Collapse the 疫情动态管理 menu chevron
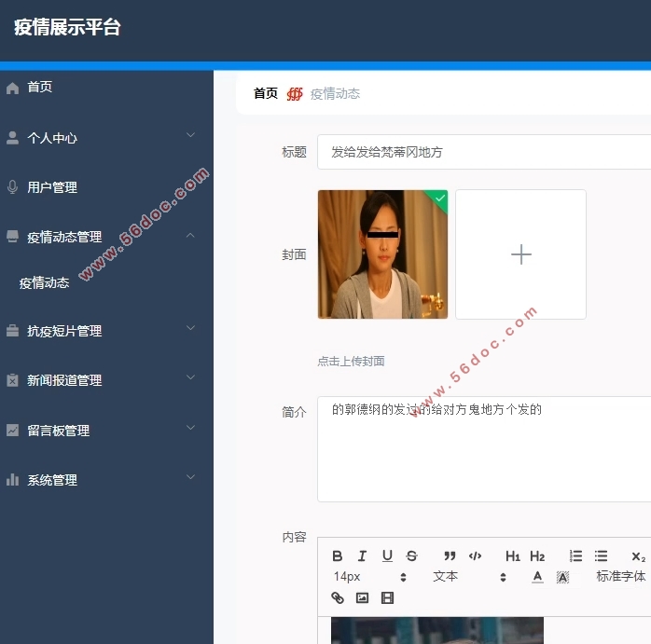The image size is (651, 644). click(190, 235)
